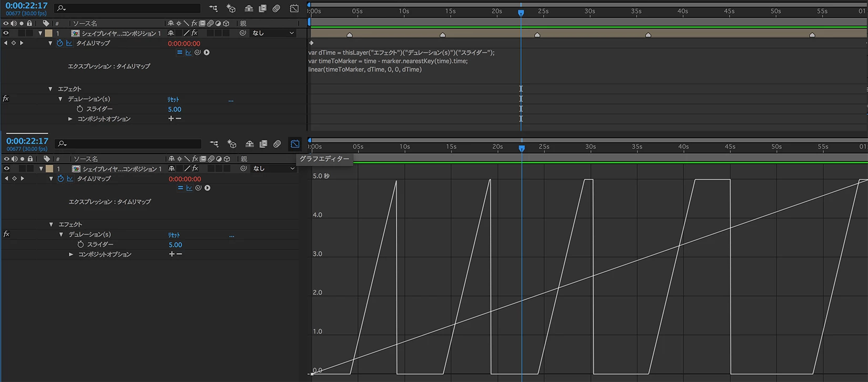Click parent pick whip for layer 1 upper panel
The width and height of the screenshot is (868, 382).
pyautogui.click(x=242, y=33)
